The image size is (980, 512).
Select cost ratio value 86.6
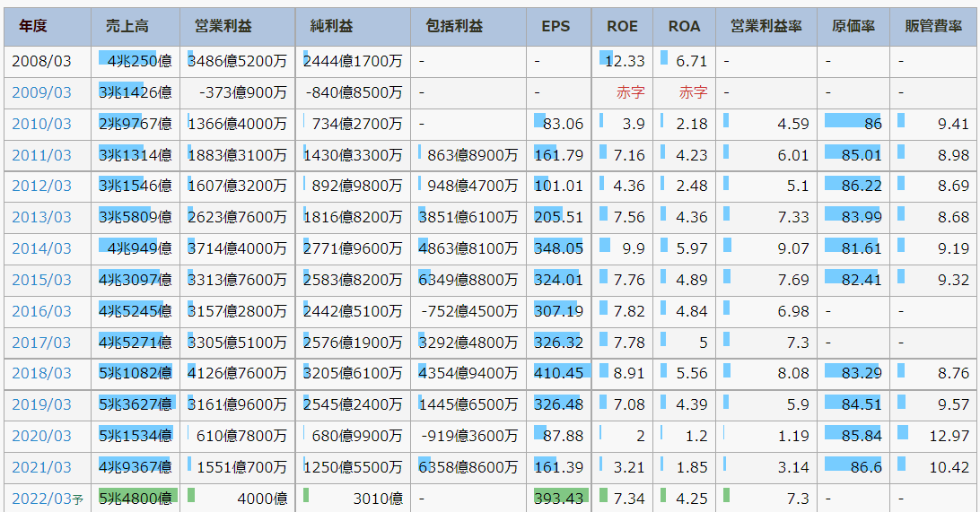(x=866, y=467)
